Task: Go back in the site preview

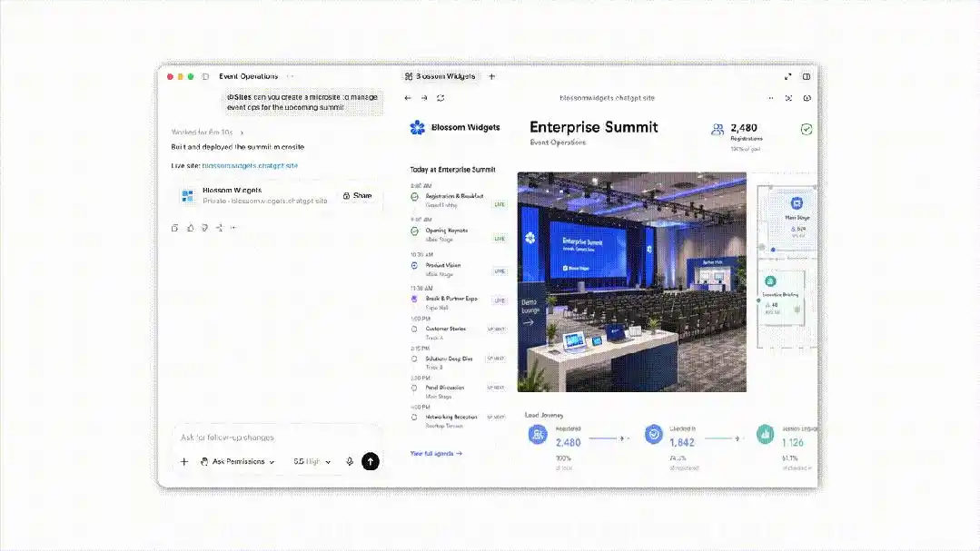Action: 408,98
